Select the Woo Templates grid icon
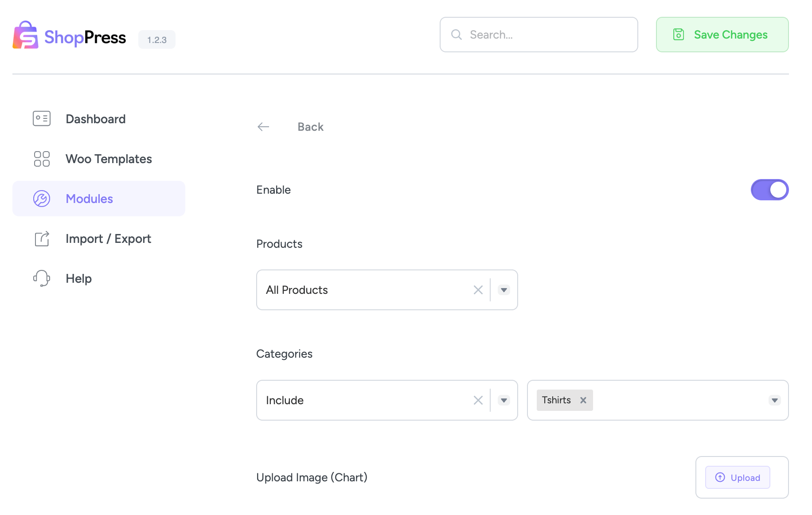Image resolution: width=812 pixels, height=515 pixels. (x=41, y=158)
